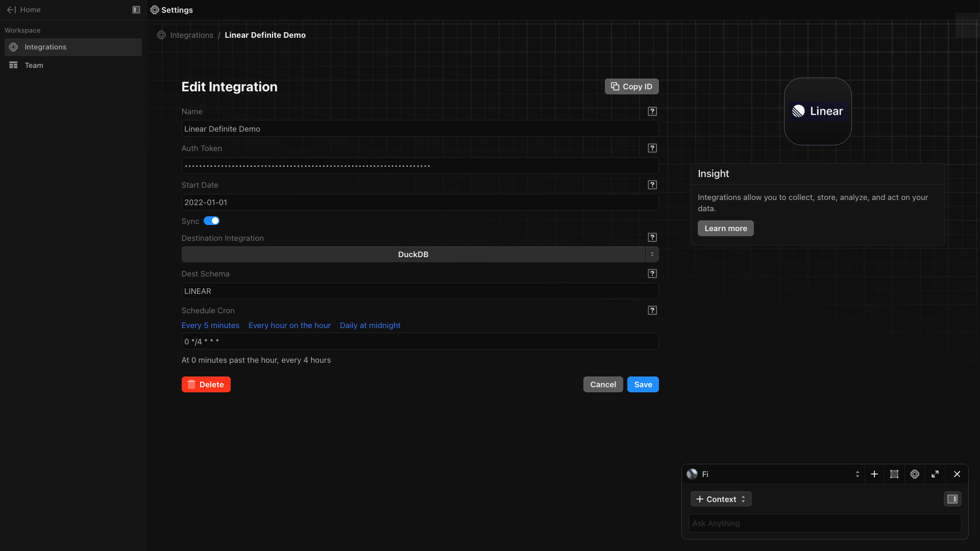
Task: Open the DuckDB destination dropdown
Action: click(420, 254)
